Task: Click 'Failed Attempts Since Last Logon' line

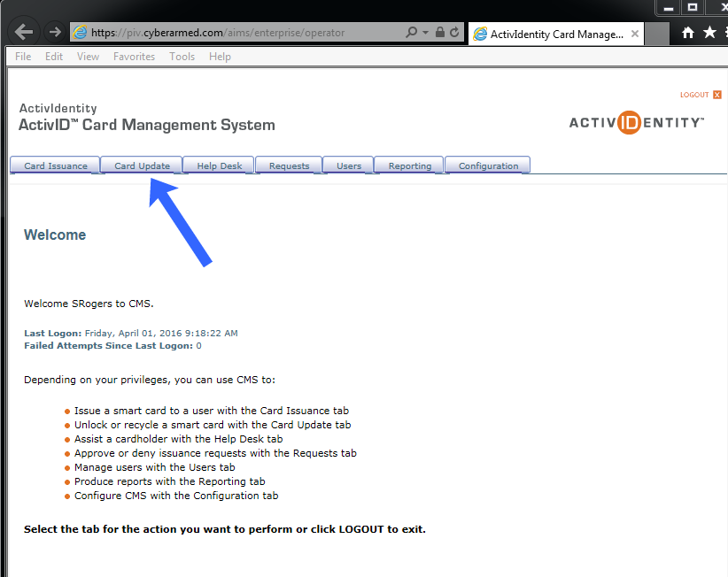Action: pyautogui.click(x=112, y=345)
